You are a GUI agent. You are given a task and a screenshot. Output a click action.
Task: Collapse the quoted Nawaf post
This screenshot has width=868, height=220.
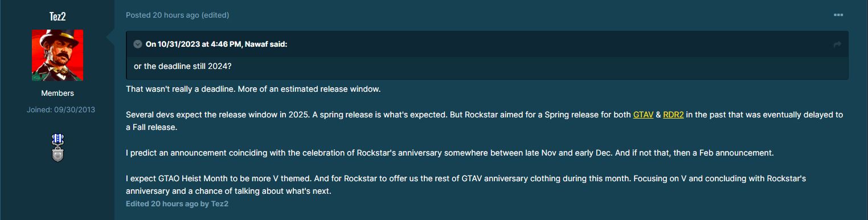click(138, 44)
